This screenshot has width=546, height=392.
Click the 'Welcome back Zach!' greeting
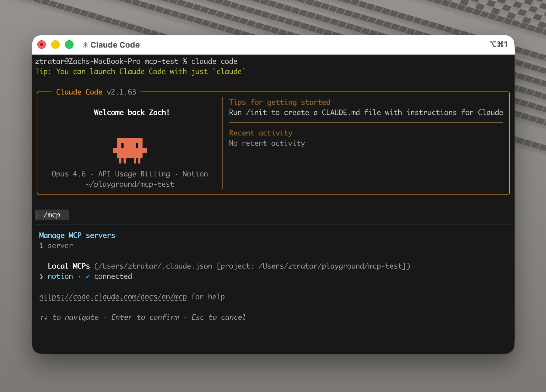point(132,113)
